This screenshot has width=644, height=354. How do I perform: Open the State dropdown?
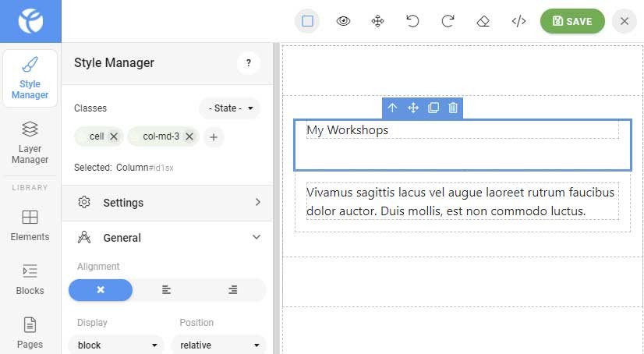229,108
